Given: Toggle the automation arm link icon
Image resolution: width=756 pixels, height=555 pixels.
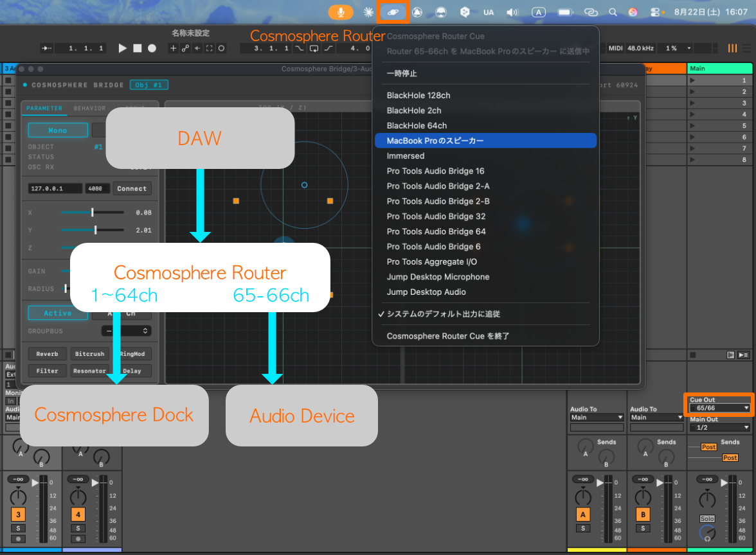Looking at the screenshot, I should point(185,48).
